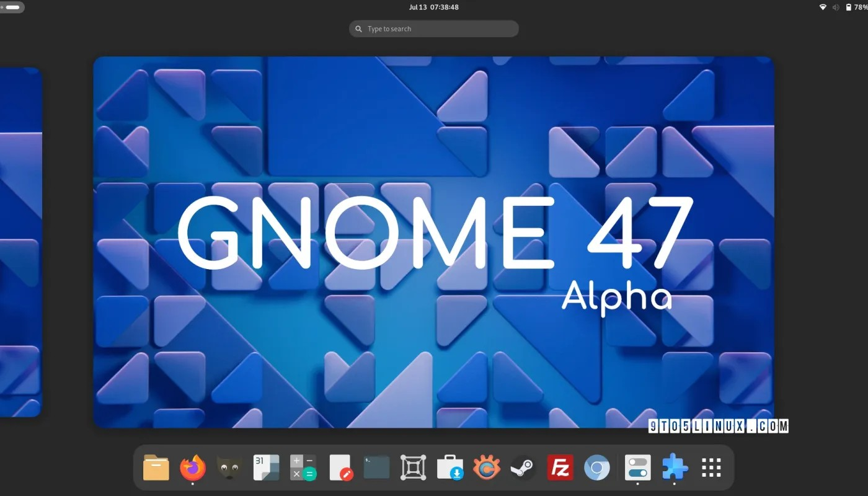Launch the Chromium browser
The height and width of the screenshot is (496, 868).
pos(596,468)
